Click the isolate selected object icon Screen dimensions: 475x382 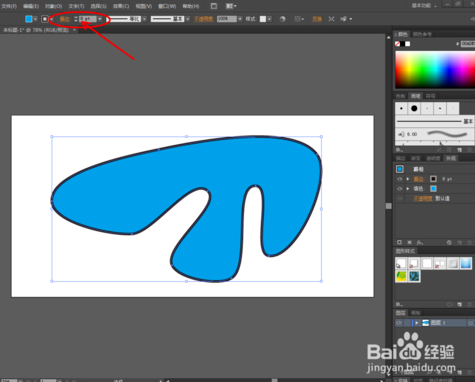(331, 19)
